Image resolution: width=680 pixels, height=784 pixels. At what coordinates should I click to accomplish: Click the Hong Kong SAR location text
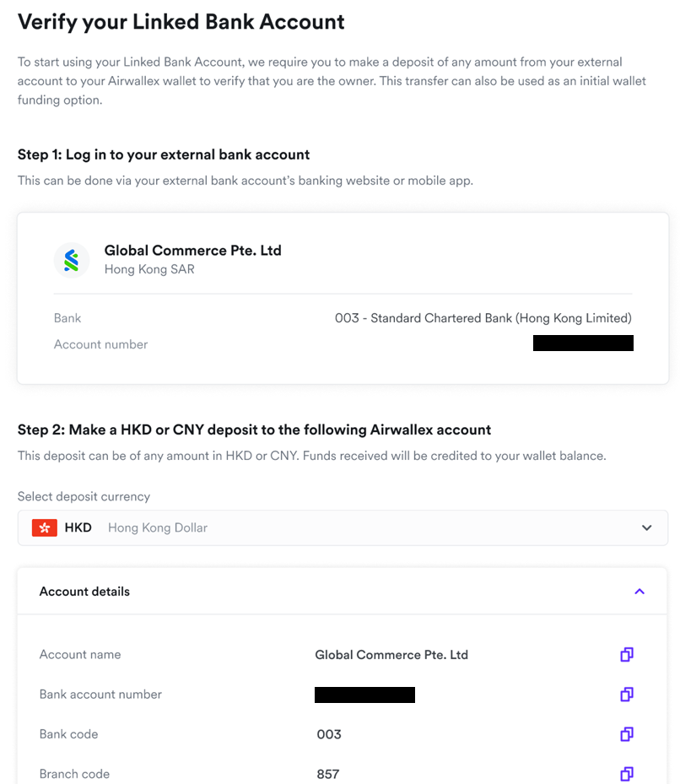tap(149, 269)
